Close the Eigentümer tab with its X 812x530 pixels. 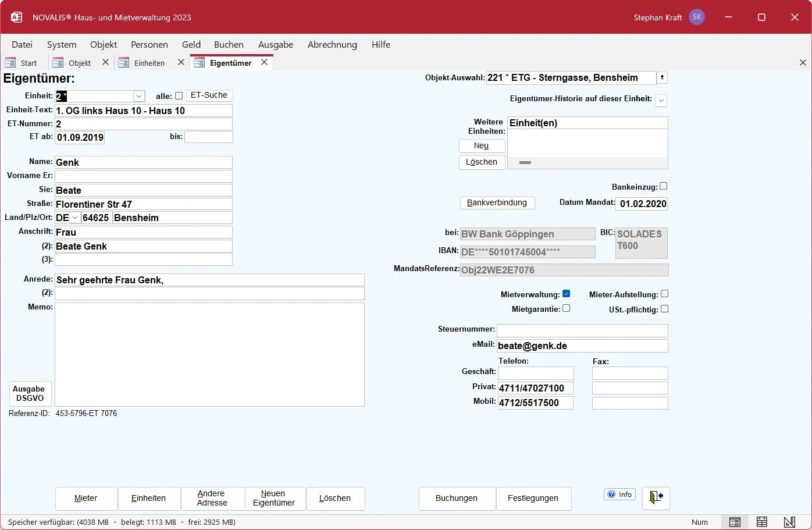click(264, 62)
